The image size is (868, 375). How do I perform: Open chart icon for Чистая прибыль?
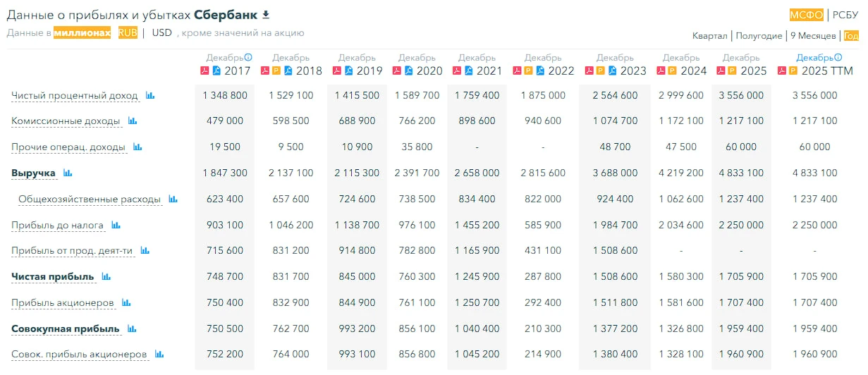[106, 277]
